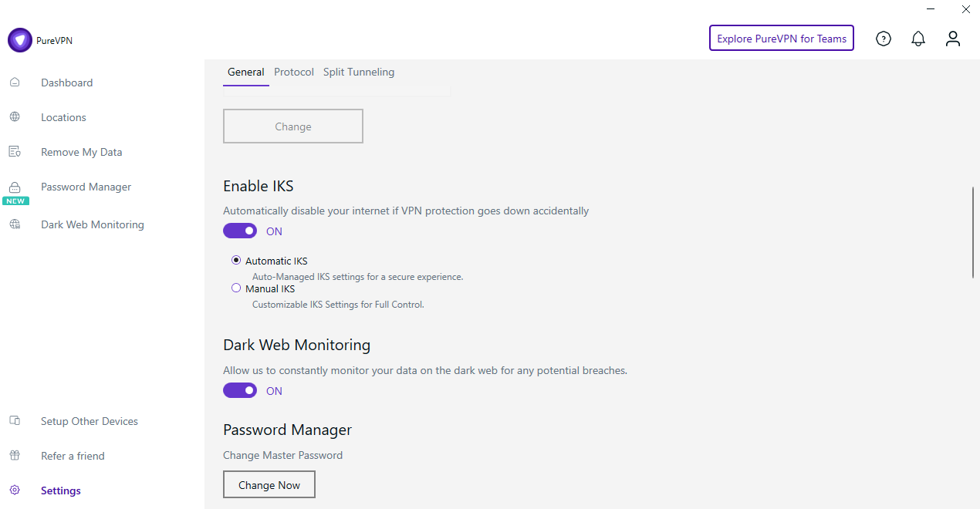
Task: Open Setup Other Devices icon
Action: click(15, 420)
